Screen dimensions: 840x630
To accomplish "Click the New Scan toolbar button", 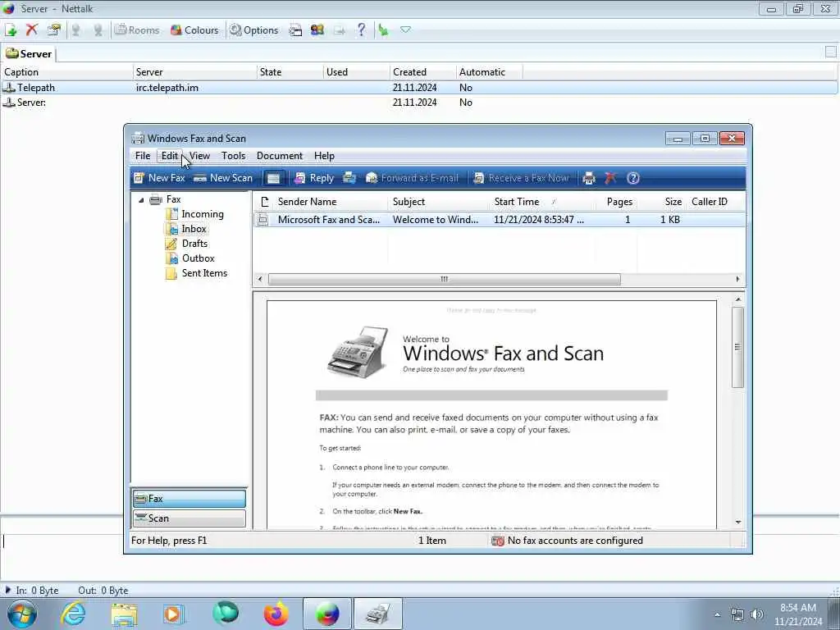I will point(223,178).
